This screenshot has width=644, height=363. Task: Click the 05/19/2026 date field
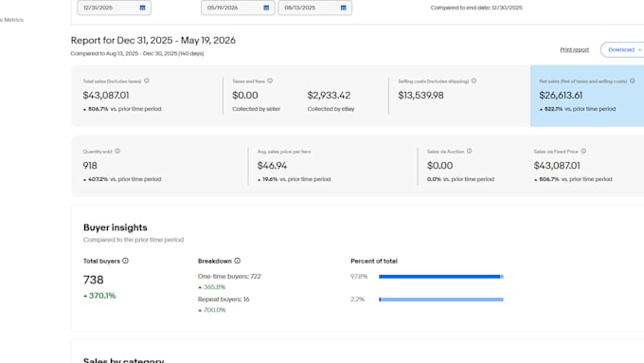tap(238, 8)
